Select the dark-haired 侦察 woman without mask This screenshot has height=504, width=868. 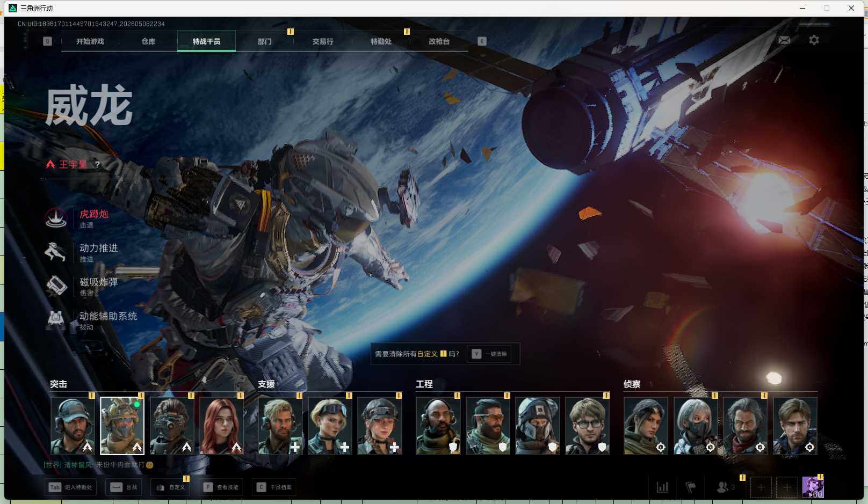[646, 426]
